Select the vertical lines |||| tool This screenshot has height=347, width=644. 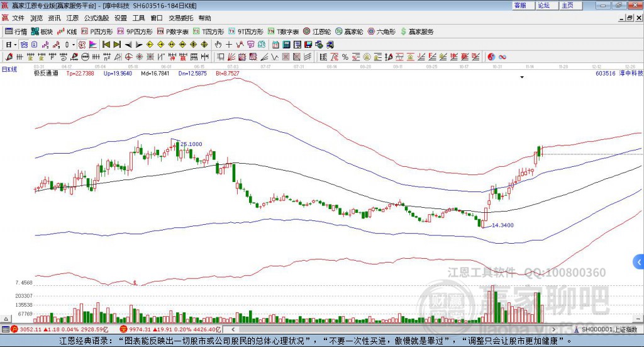(x=96, y=57)
